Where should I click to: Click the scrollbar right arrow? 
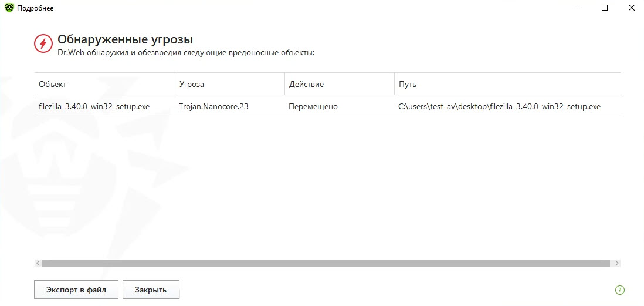coord(616,263)
